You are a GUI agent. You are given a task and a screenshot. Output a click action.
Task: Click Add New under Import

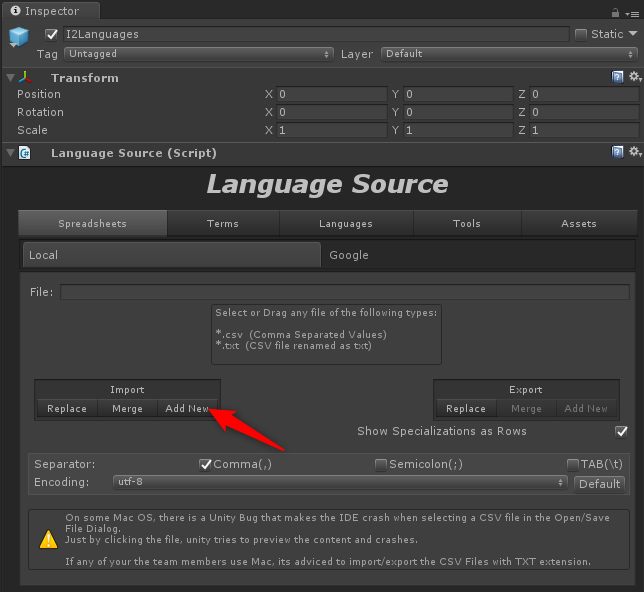pos(187,408)
